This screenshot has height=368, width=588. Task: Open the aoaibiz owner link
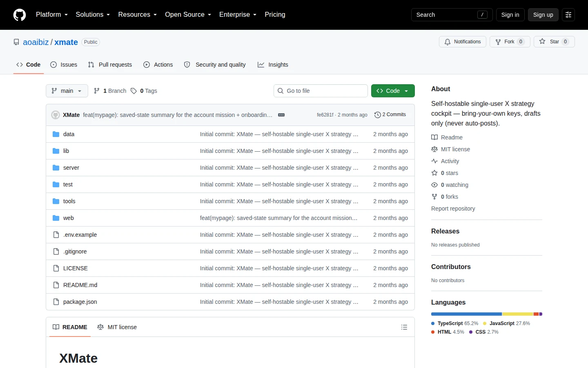36,42
